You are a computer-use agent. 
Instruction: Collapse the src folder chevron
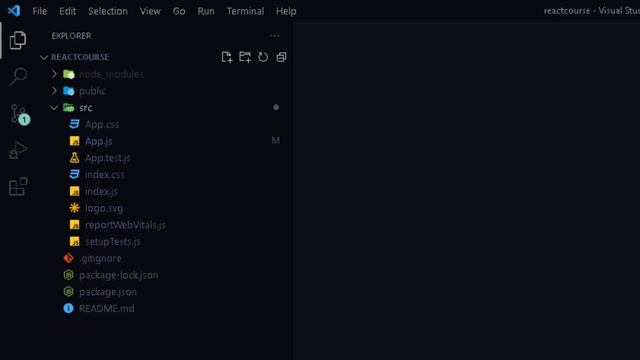click(54, 108)
